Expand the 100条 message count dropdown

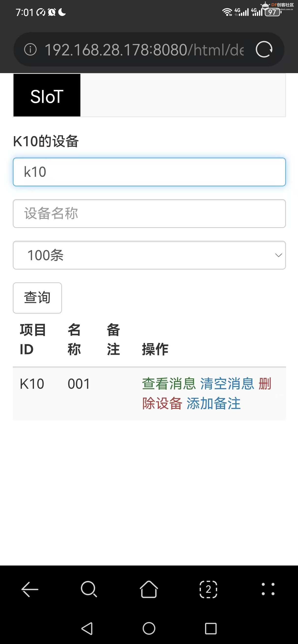tap(149, 255)
